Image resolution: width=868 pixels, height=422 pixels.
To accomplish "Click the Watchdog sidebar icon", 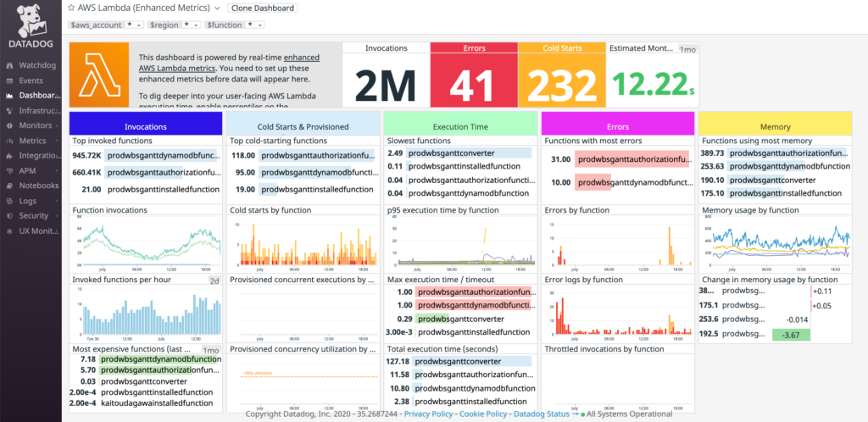I will 9,65.
